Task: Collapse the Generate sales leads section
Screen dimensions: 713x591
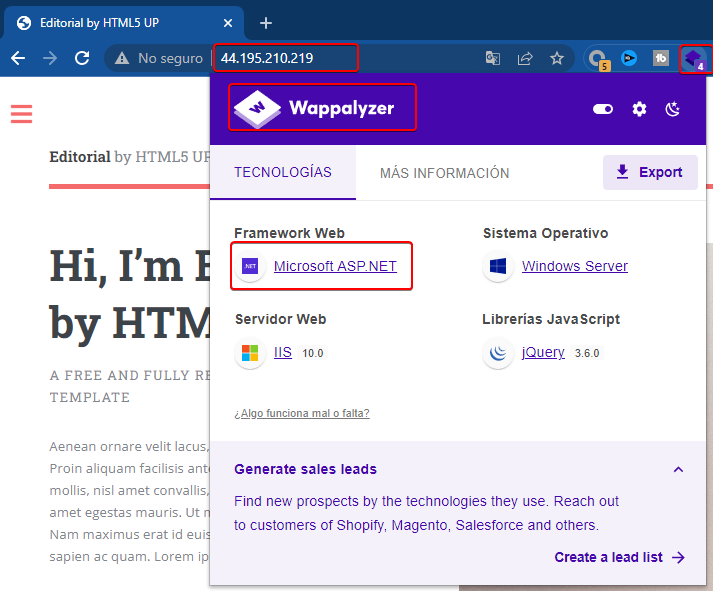Action: (x=678, y=469)
